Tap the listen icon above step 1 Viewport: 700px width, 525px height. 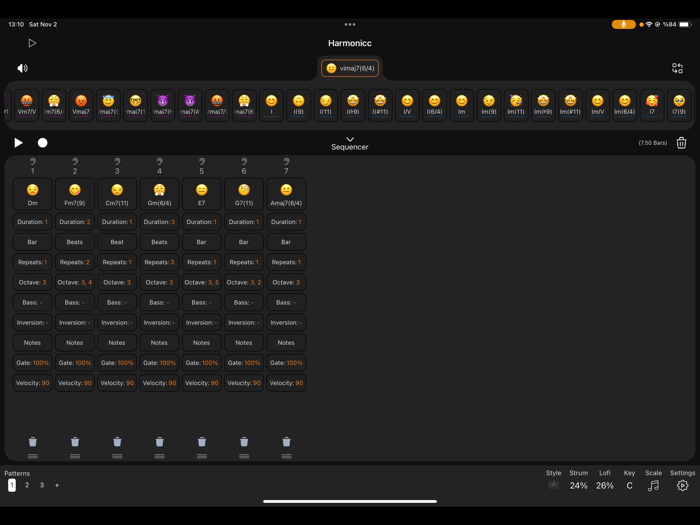click(x=33, y=161)
